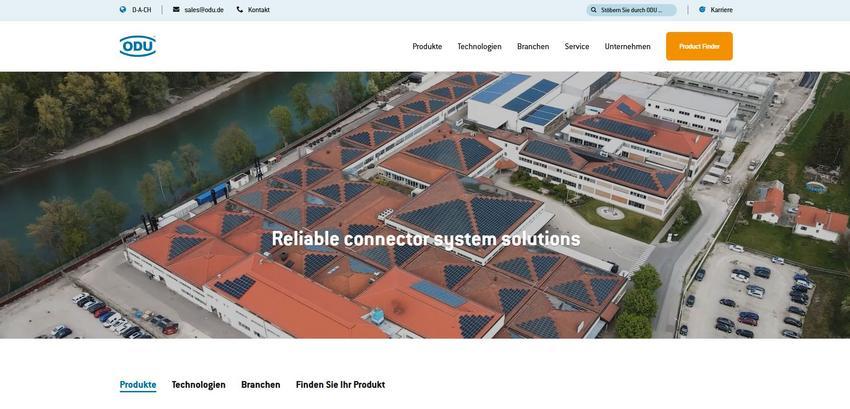Open the D-A-CH region selector
This screenshot has height=409, width=850.
[x=141, y=10]
